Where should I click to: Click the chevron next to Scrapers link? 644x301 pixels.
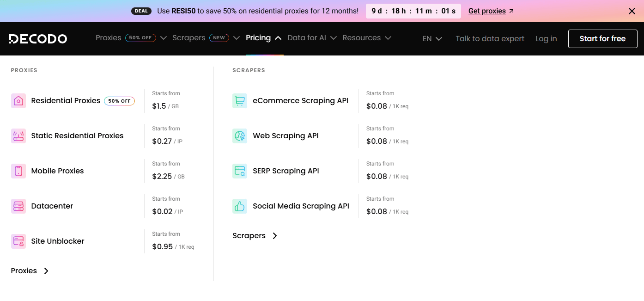(x=275, y=236)
